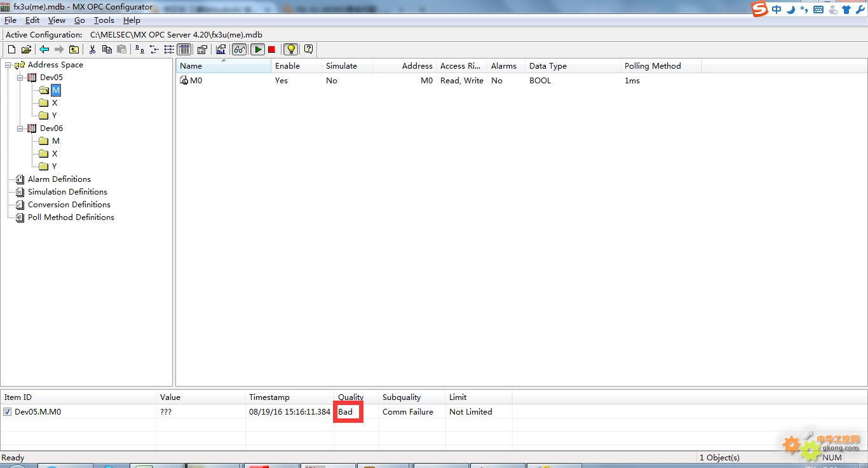Click the gray forward arrow toolbar icon
The width and height of the screenshot is (868, 468).
pos(59,50)
